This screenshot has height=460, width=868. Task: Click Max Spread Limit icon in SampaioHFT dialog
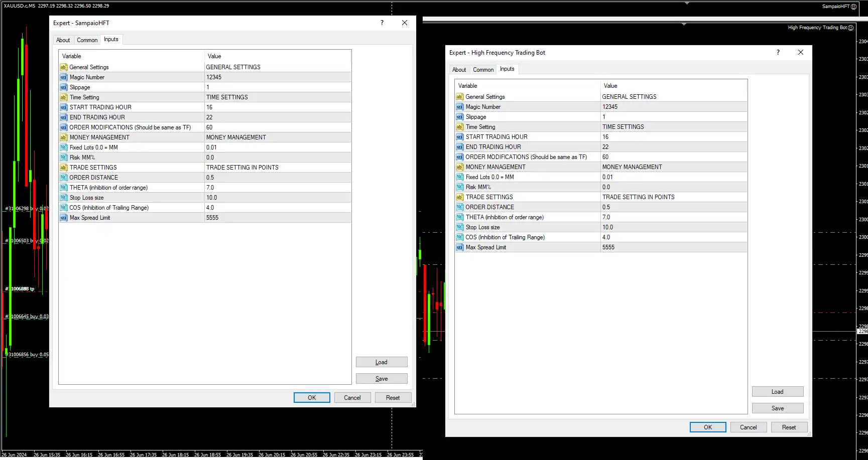pos(63,218)
